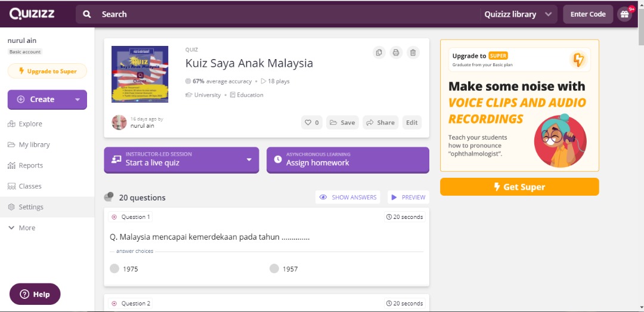
Task: Go to Reports in sidebar
Action: tap(30, 165)
